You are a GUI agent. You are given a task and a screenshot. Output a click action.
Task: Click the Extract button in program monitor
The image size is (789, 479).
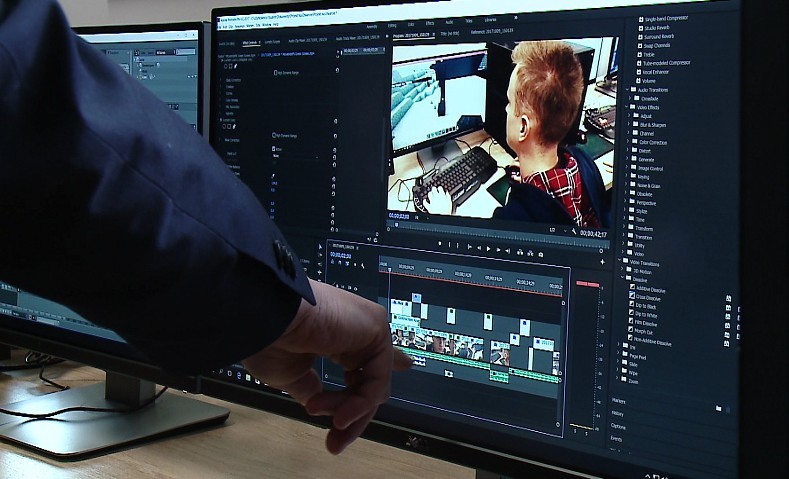point(530,253)
